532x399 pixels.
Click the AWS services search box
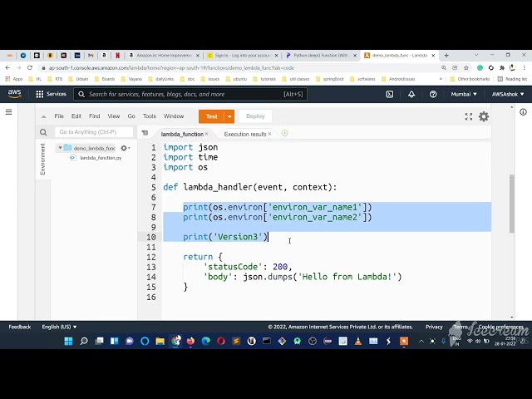coord(190,94)
